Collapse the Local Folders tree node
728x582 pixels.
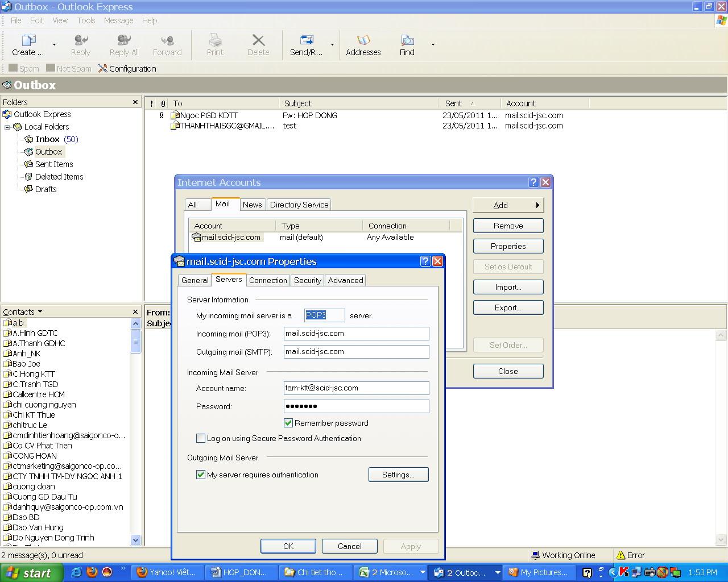pyautogui.click(x=7, y=127)
